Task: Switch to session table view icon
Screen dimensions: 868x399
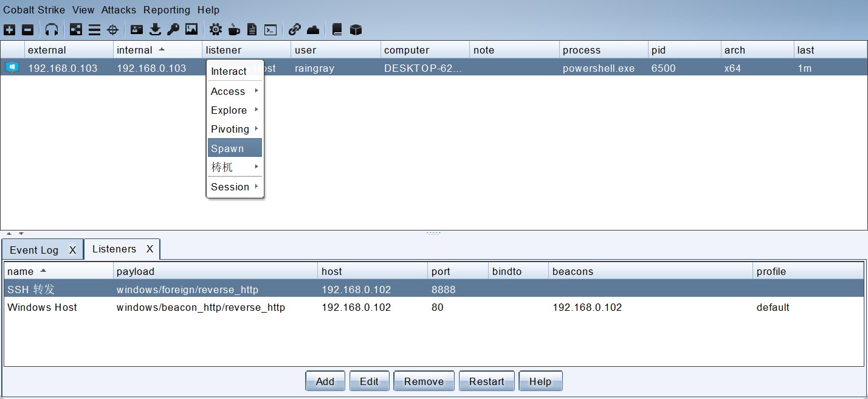Action: point(94,29)
